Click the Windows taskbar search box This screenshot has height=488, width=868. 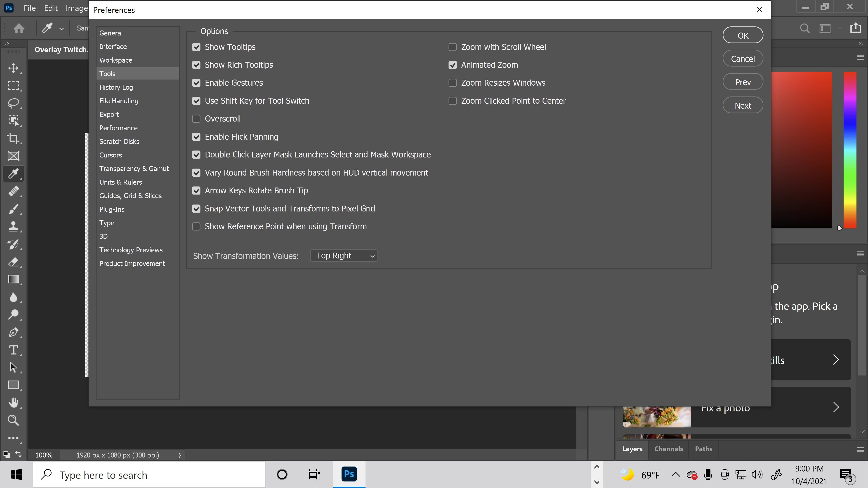(x=149, y=475)
